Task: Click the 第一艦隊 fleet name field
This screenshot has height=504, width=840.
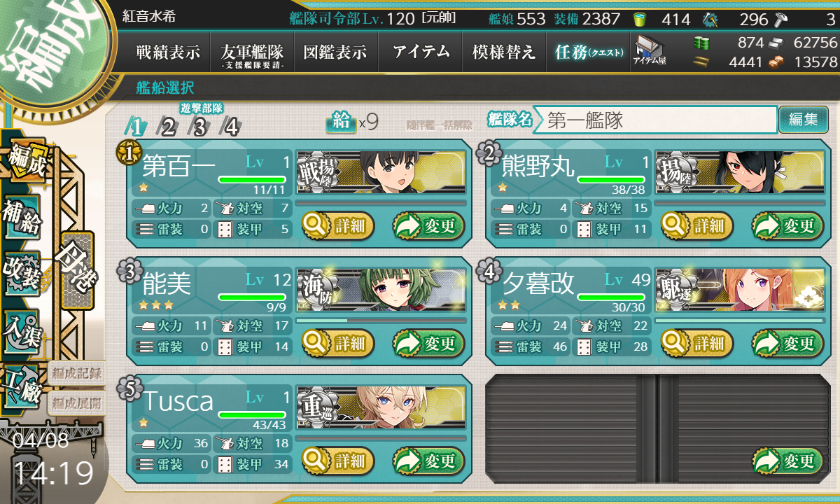Action: [x=659, y=120]
